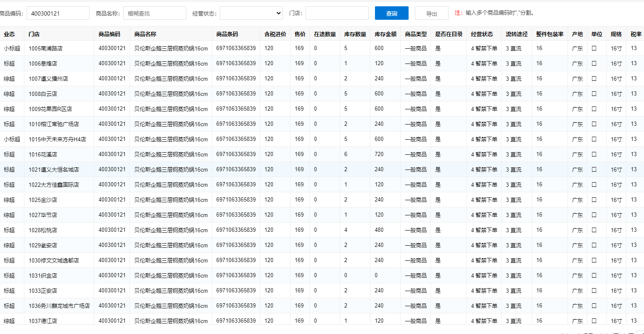Open the 经营状态 dropdown filter
The image size is (644, 334).
point(251,13)
